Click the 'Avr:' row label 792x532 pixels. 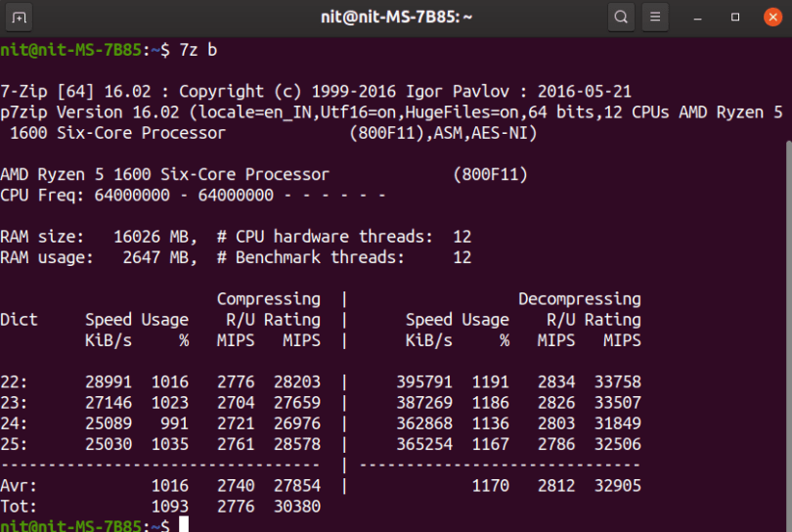[19, 485]
